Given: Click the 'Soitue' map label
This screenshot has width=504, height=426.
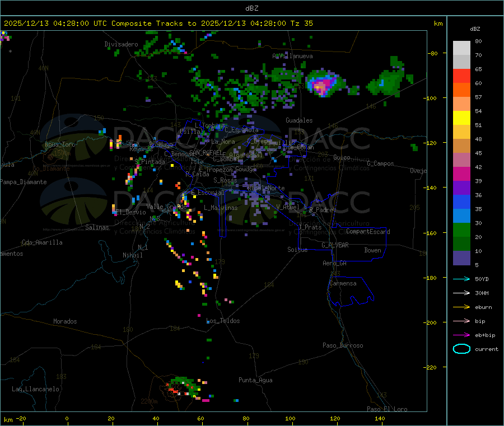Looking at the screenshot, I should pos(297,250).
